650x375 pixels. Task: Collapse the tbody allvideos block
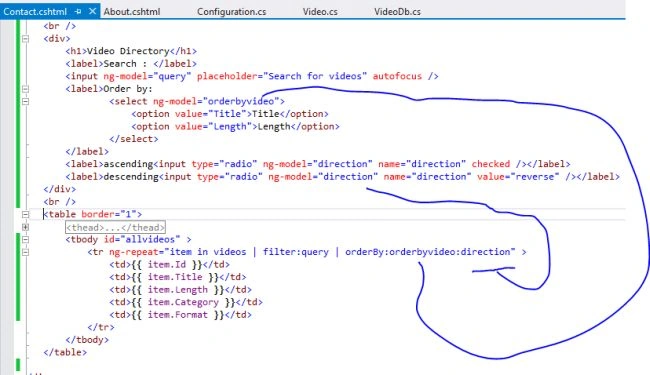coord(26,240)
